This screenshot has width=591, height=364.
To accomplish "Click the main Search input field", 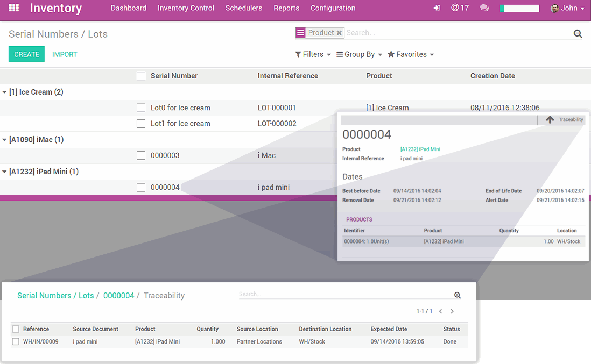I will (458, 33).
